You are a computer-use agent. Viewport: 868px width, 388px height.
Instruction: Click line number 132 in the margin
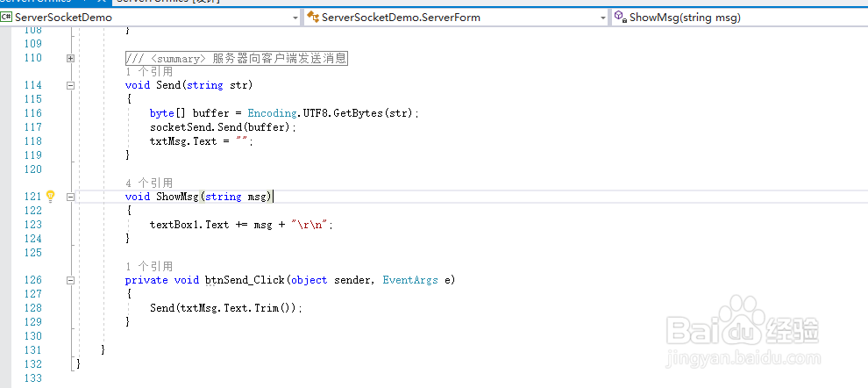coord(33,363)
